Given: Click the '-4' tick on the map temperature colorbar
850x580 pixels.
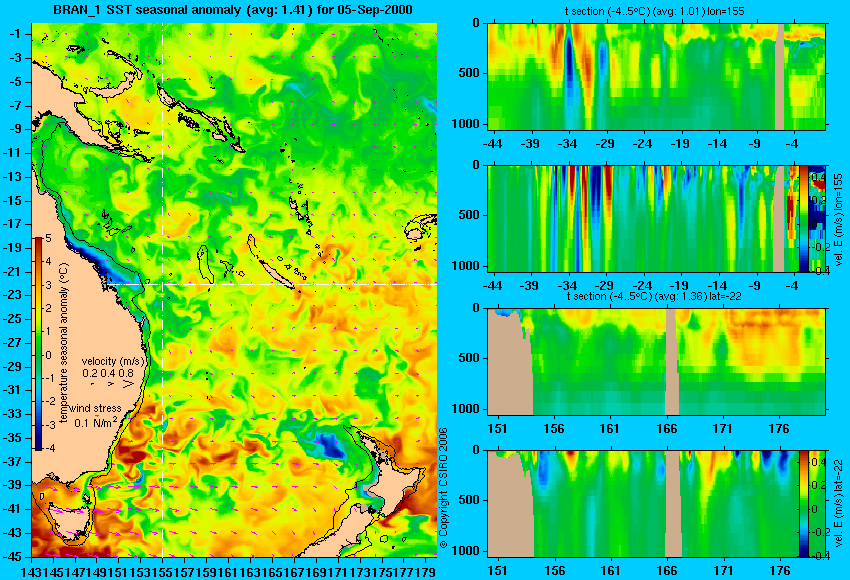Looking at the screenshot, I should point(49,448).
